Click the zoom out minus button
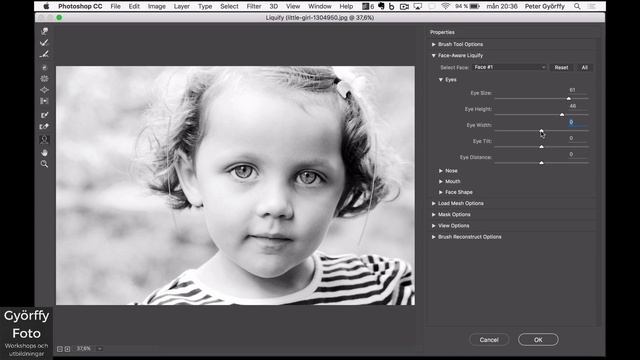This screenshot has height=360, width=640. [x=60, y=349]
